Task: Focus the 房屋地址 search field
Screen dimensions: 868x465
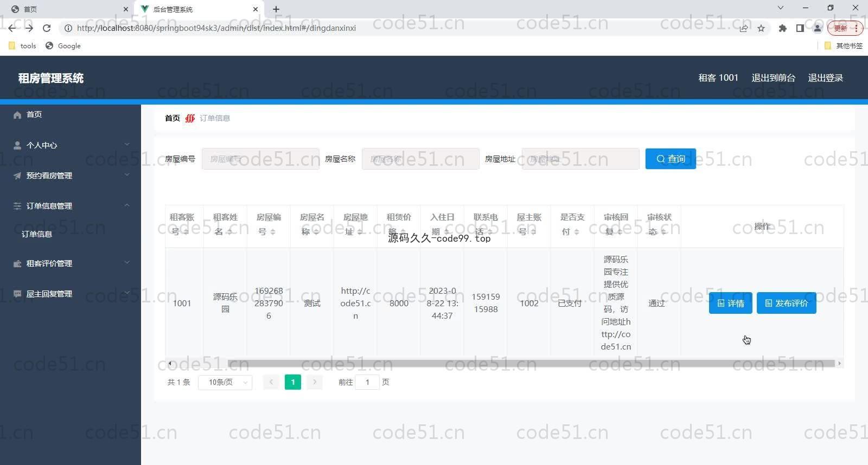Action: coord(580,159)
